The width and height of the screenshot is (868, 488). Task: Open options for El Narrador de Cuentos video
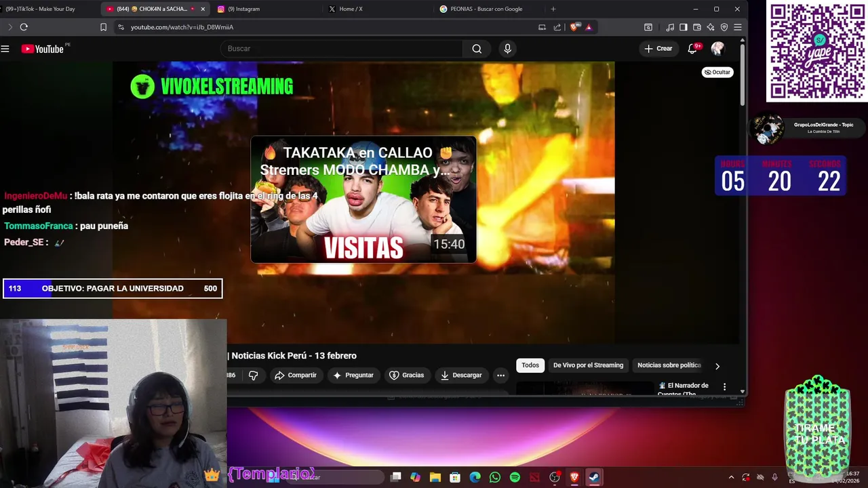coord(724,386)
